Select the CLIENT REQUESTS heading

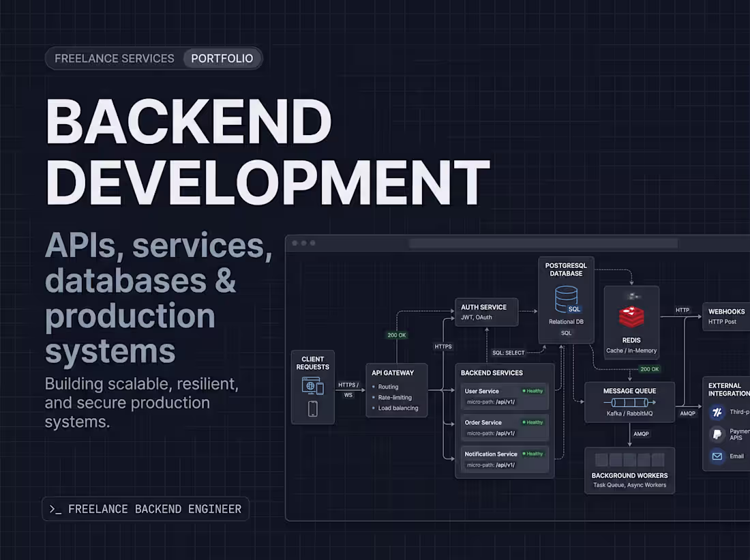pos(313,363)
